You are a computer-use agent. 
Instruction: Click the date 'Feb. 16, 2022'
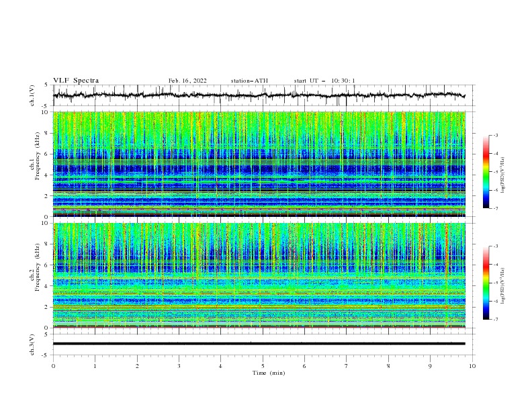pos(187,81)
